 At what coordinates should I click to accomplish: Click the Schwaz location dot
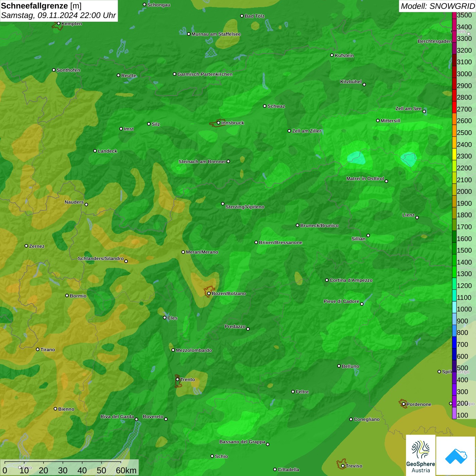[x=265, y=106]
